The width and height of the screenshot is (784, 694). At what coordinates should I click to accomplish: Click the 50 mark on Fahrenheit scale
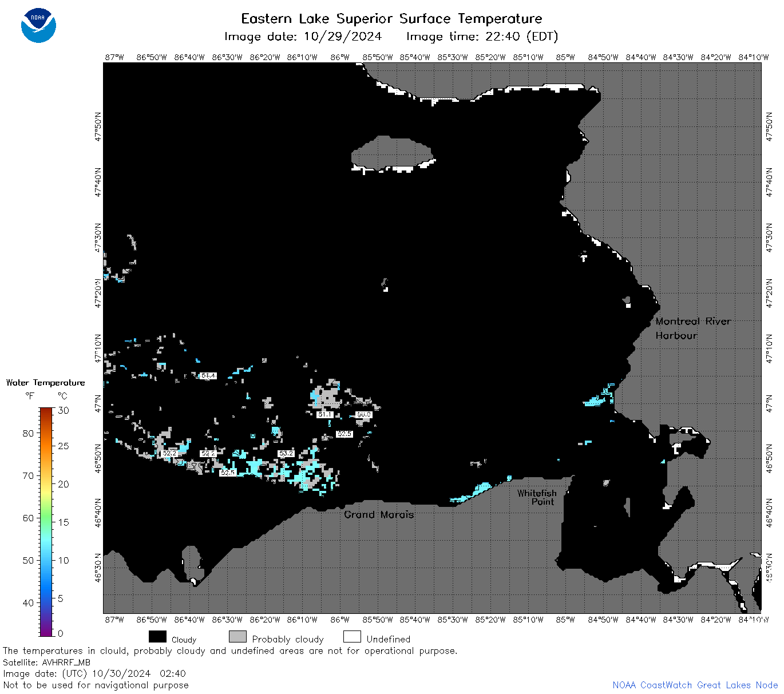pyautogui.click(x=28, y=560)
